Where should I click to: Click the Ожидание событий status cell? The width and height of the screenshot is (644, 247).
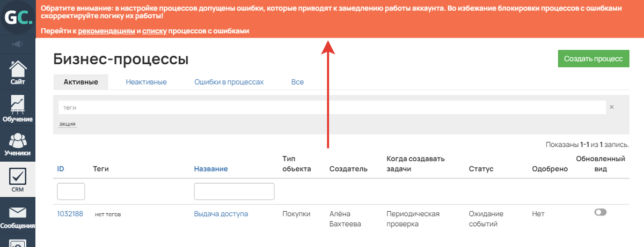pos(485,219)
